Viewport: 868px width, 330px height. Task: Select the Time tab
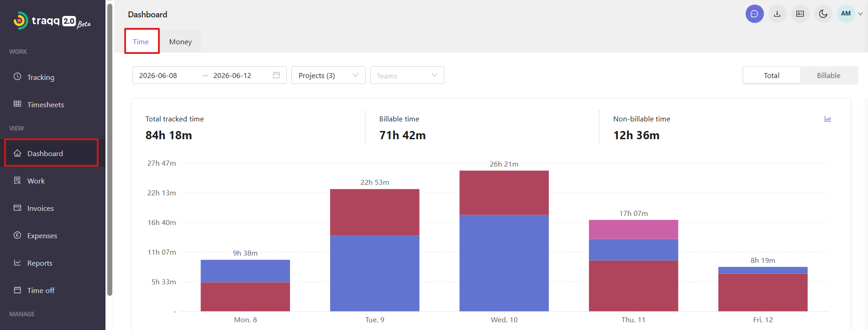click(x=141, y=42)
